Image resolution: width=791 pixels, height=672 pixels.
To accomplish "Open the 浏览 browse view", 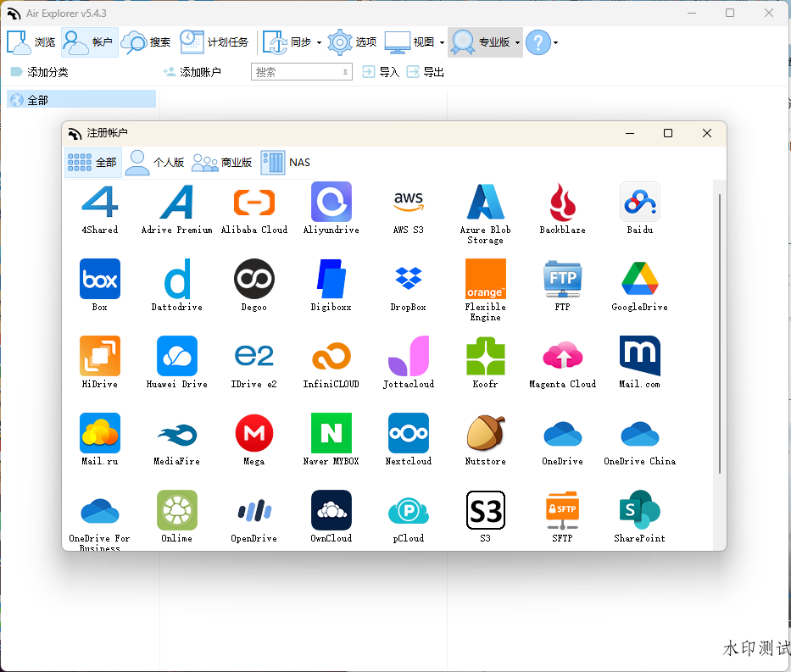I will point(31,42).
